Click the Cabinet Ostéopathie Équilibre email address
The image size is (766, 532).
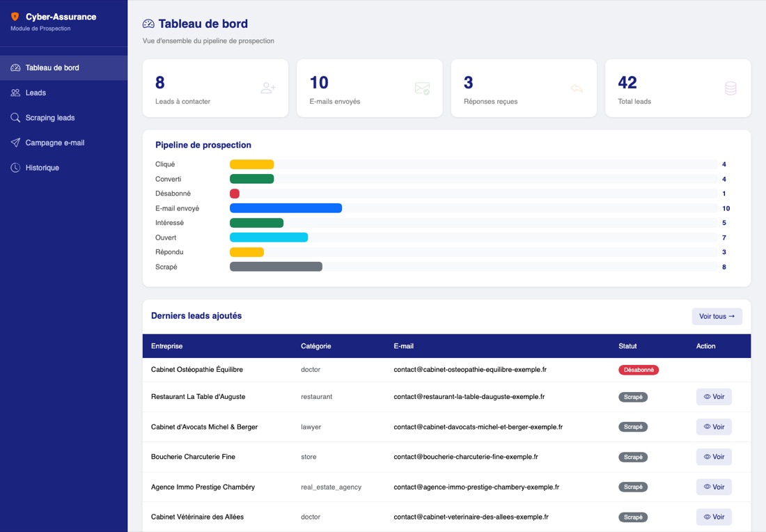pyautogui.click(x=470, y=370)
